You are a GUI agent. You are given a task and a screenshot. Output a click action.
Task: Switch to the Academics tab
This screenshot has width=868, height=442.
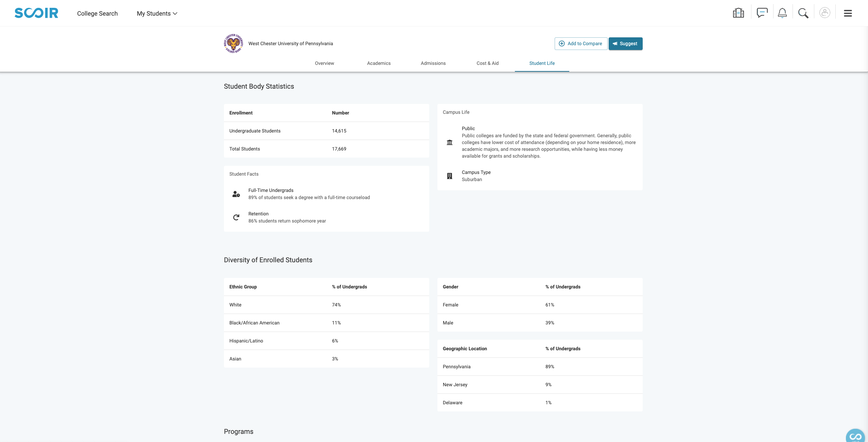point(379,63)
